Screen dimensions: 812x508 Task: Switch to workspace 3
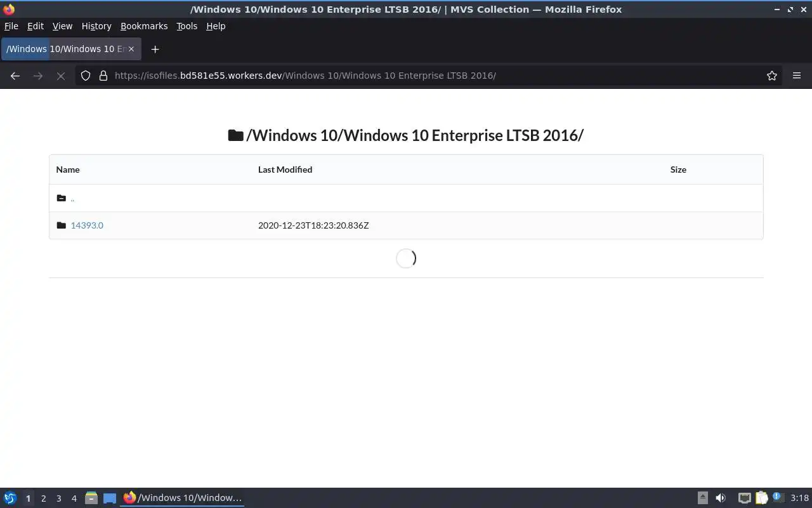point(58,498)
